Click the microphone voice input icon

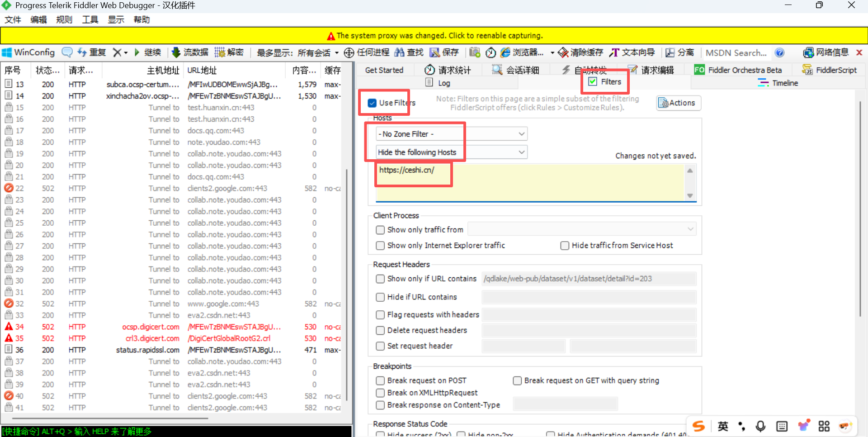pyautogui.click(x=761, y=426)
